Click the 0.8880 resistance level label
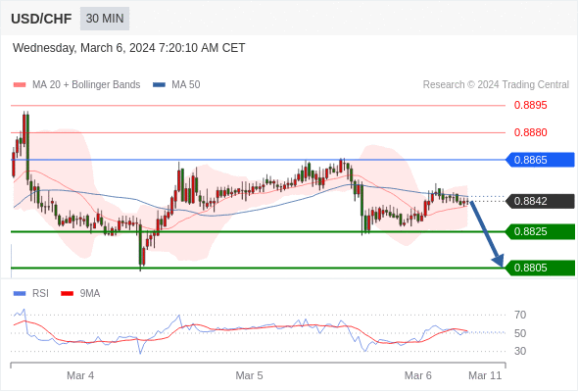This screenshot has height=392, width=578. pyautogui.click(x=530, y=132)
